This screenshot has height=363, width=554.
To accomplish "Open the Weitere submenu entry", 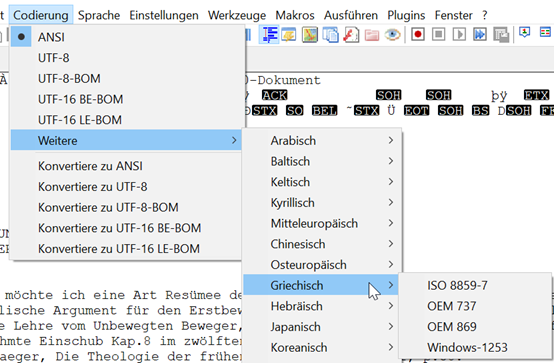I will click(126, 140).
